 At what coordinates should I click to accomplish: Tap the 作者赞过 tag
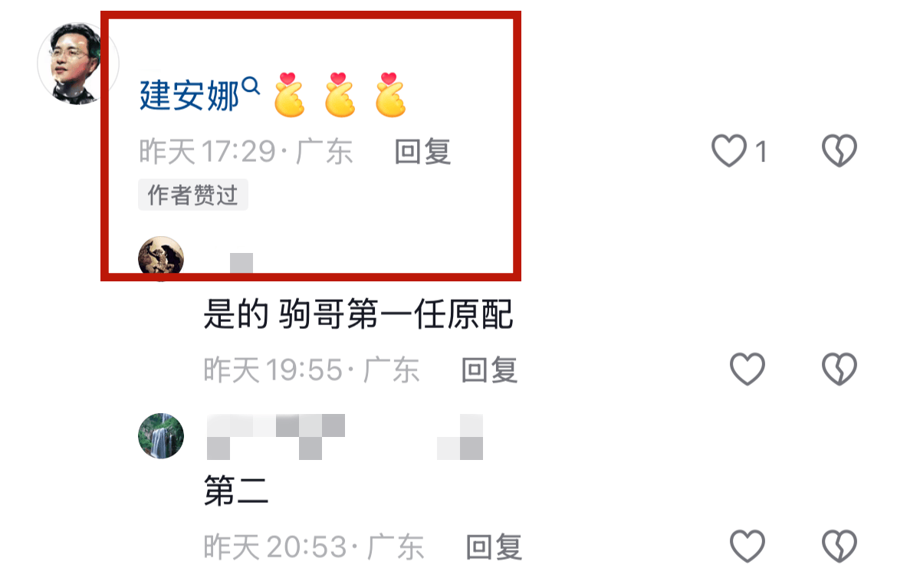(x=192, y=195)
